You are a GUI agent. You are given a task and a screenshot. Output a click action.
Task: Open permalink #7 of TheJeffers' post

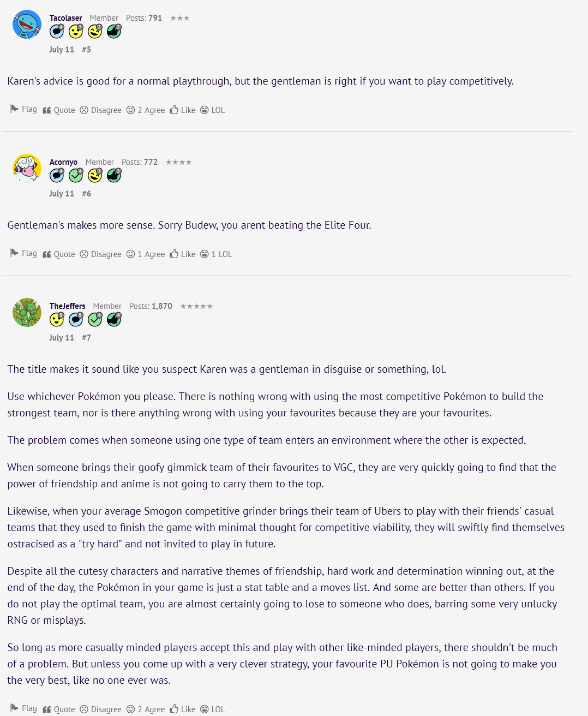coord(86,338)
